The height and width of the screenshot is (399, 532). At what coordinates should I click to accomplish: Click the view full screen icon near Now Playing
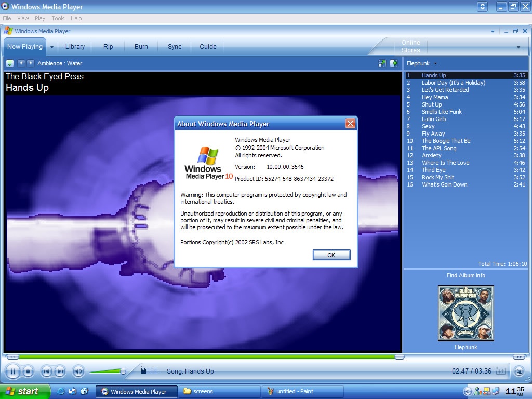tap(381, 63)
